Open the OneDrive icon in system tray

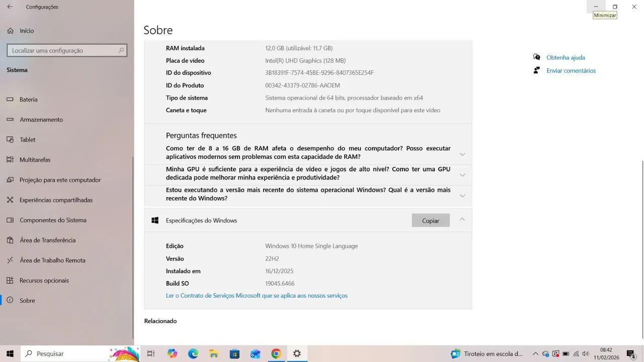(546, 353)
